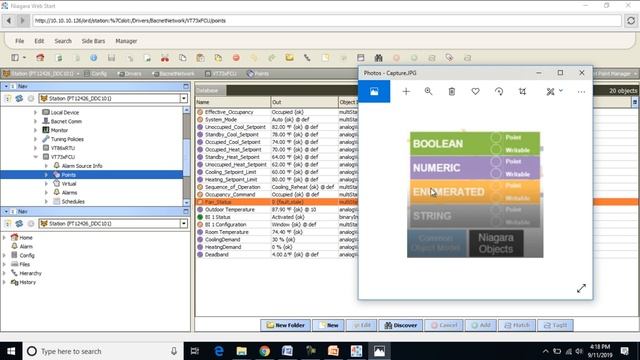Click the Name column header
The image size is (640, 360).
point(233,102)
